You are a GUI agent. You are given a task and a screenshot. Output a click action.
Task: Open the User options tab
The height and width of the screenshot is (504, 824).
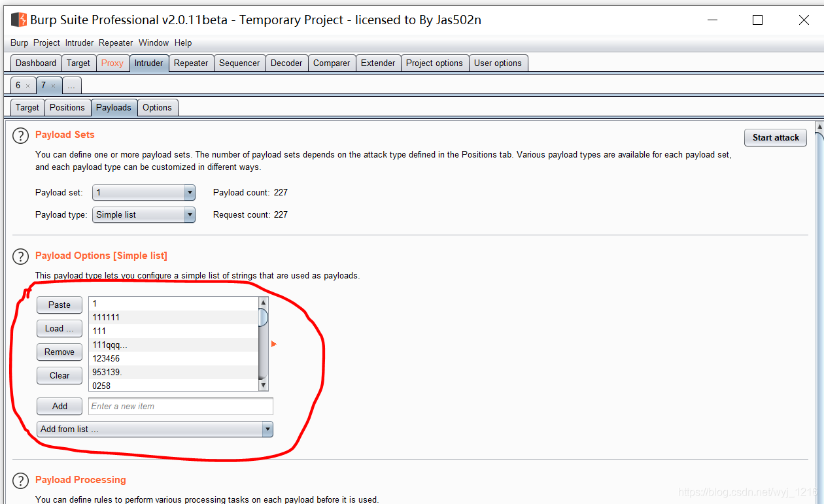[x=498, y=63]
